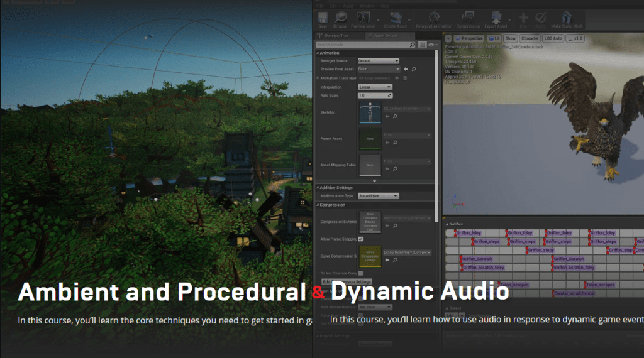Open the Additive Anim Type dropdown

pos(378,196)
